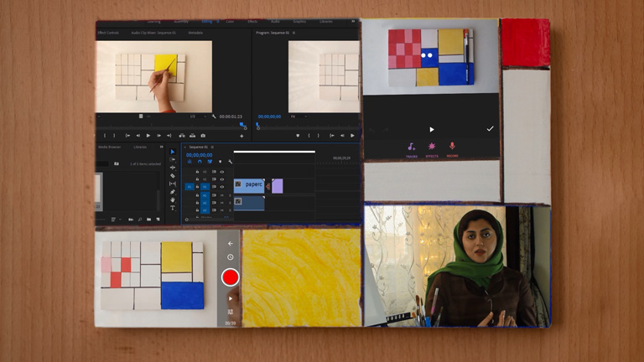Click Find magnifier in Project panel
The width and height of the screenshot is (644, 362).
pyautogui.click(x=140, y=220)
